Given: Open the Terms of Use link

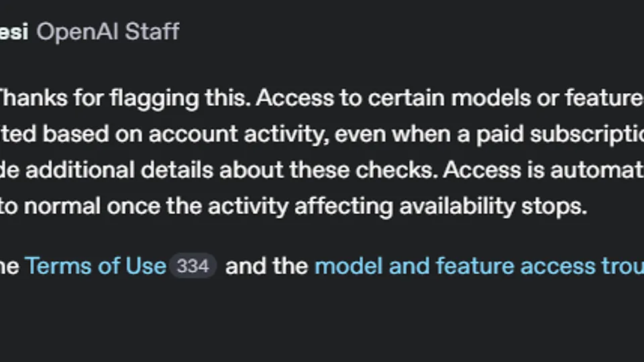Looking at the screenshot, I should tap(95, 266).
